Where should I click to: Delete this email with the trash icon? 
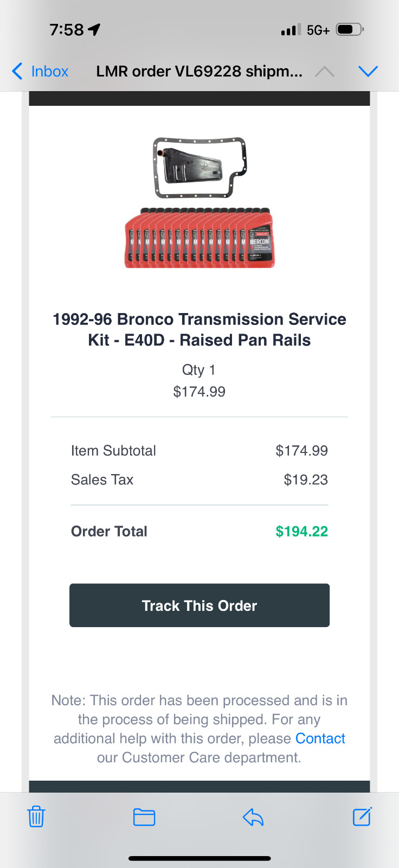pos(36,816)
